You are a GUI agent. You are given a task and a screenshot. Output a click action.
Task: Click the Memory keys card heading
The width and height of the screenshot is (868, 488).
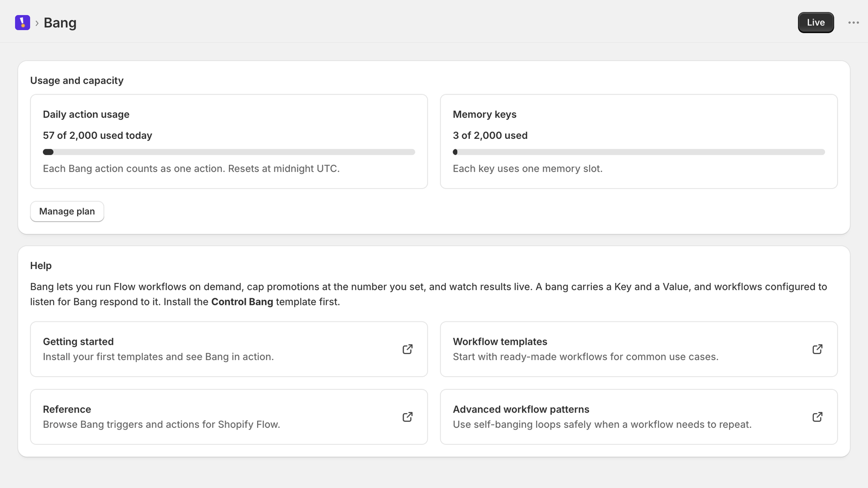point(484,114)
